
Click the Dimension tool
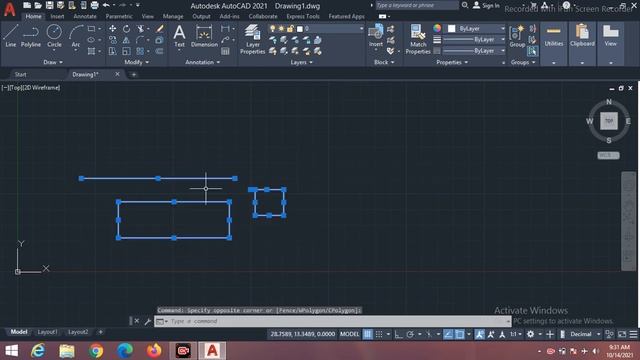[204, 36]
